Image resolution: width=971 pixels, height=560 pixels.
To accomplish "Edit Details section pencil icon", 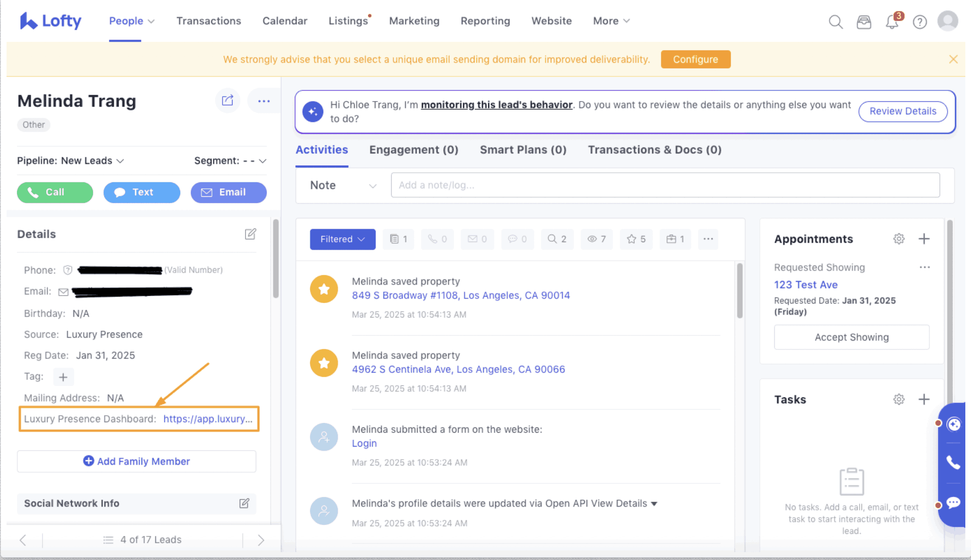I will coord(250,234).
